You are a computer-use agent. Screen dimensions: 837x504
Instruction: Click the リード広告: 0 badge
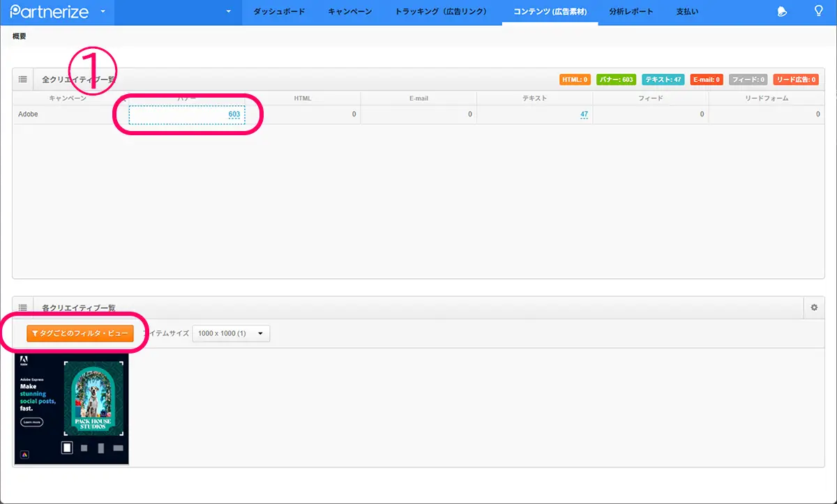tap(796, 80)
